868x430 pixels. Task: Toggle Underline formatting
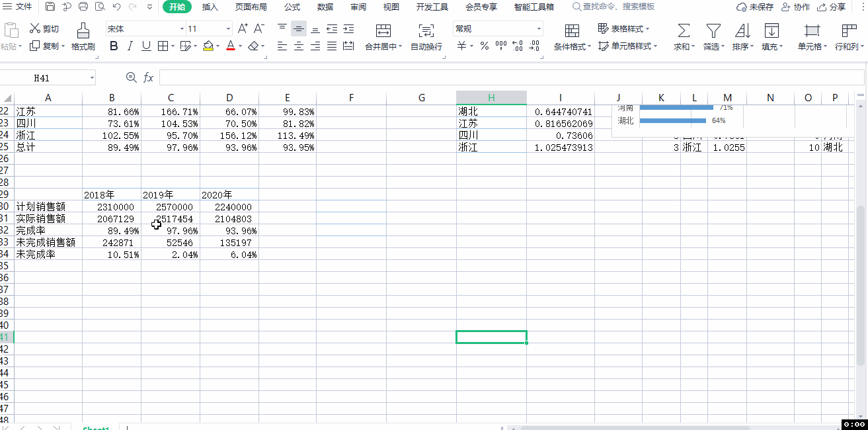146,46
